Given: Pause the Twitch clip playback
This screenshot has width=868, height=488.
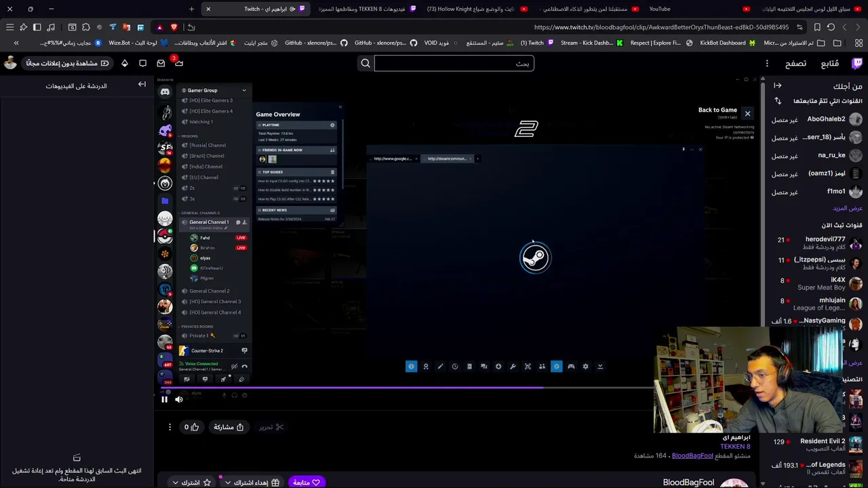Looking at the screenshot, I should point(164,399).
